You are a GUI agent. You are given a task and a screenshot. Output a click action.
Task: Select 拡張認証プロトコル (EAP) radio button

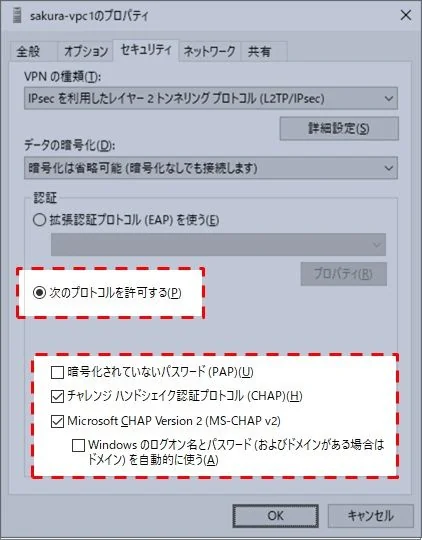(x=40, y=219)
